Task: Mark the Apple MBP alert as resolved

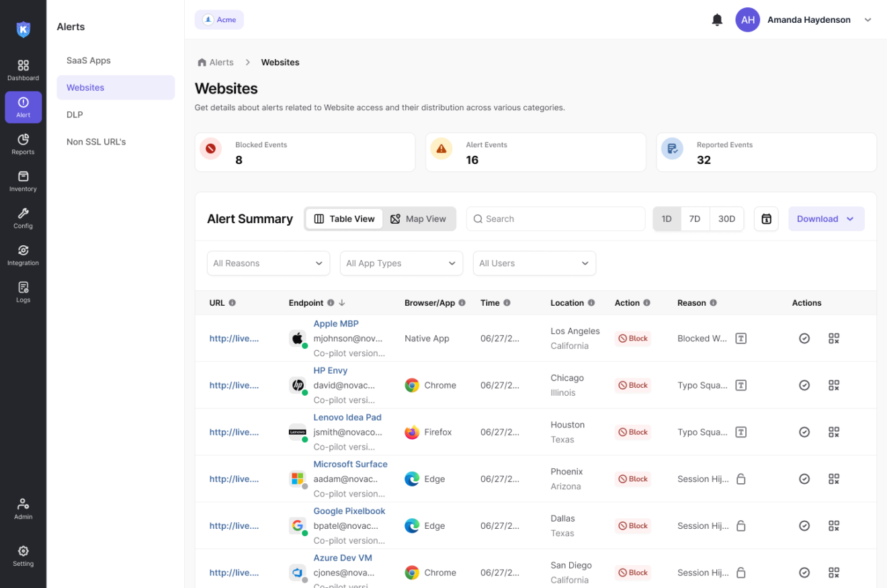Action: [x=804, y=338]
